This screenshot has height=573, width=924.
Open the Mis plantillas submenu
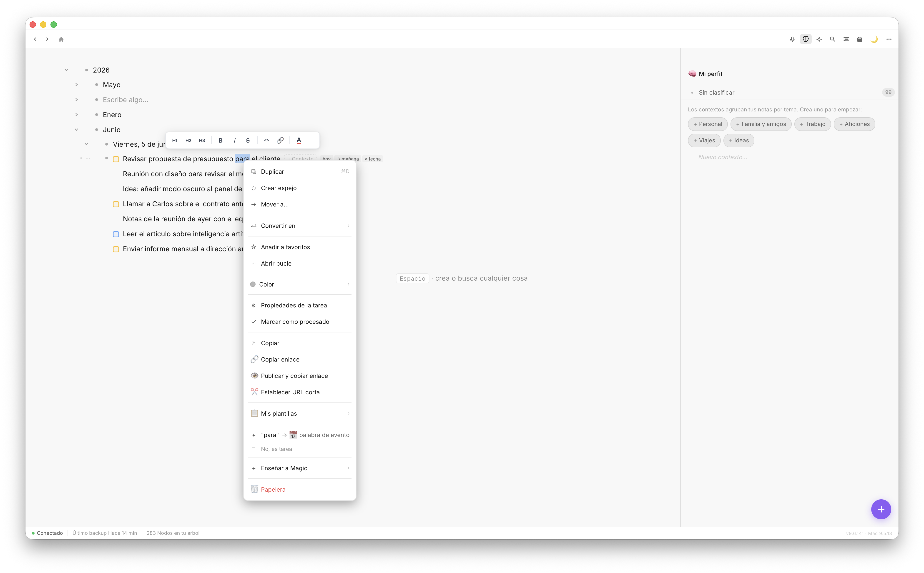[x=300, y=413]
